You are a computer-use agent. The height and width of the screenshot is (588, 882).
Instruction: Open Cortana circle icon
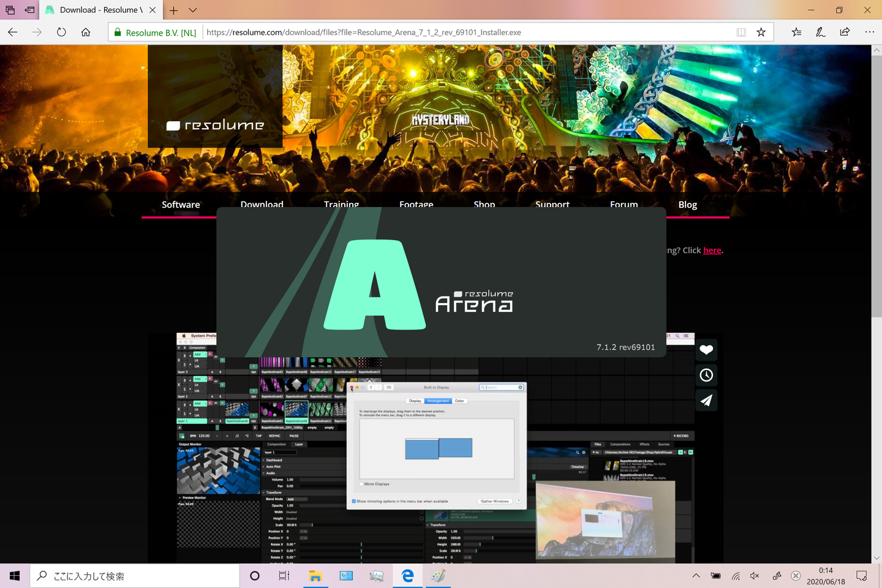pos(255,576)
